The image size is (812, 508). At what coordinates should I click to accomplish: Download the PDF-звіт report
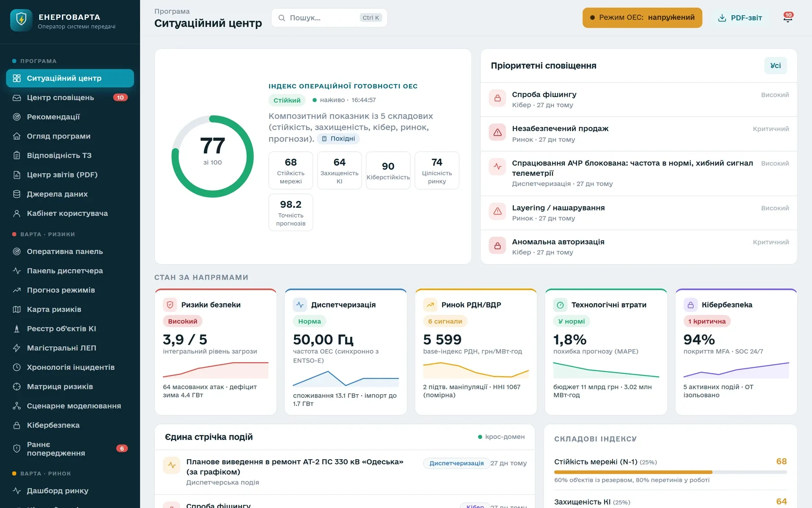click(740, 18)
